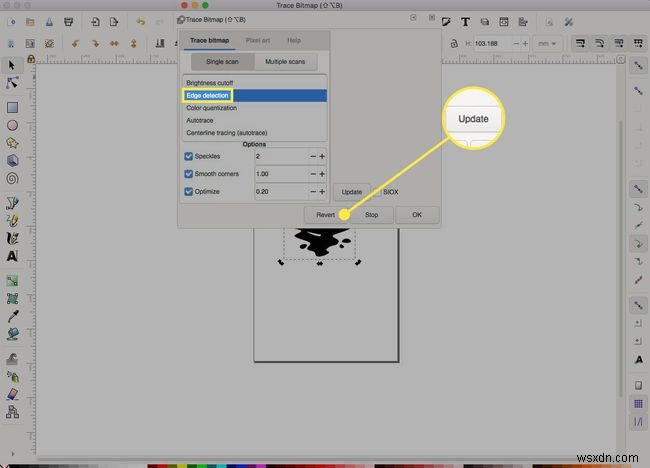Choose Autotrace mode
This screenshot has height=468, width=650.
pyautogui.click(x=255, y=120)
